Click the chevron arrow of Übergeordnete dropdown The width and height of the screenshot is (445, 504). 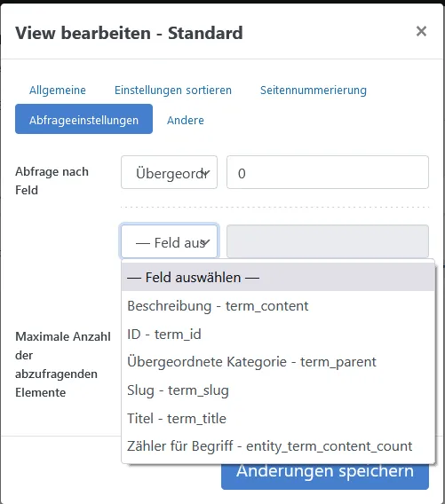click(206, 173)
